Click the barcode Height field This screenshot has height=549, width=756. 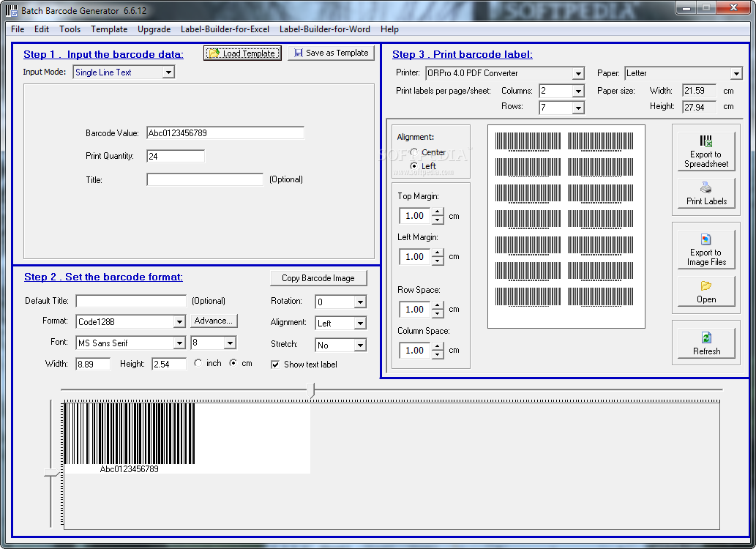169,364
